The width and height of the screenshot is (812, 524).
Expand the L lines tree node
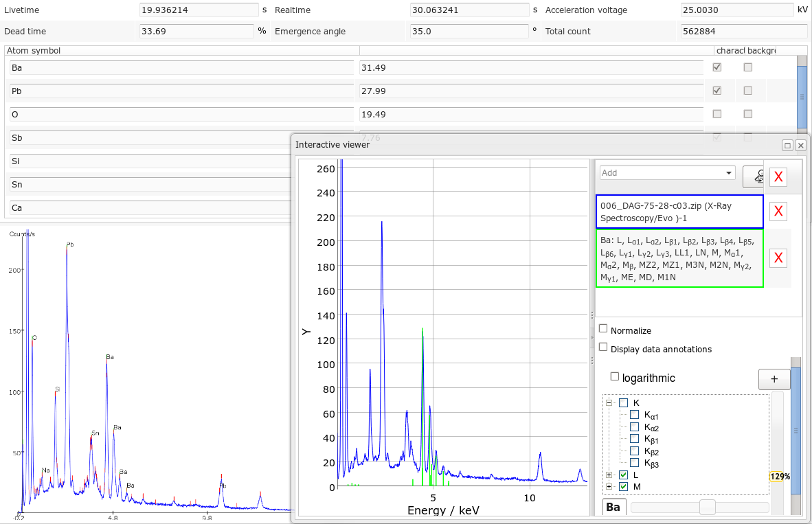[x=609, y=475]
